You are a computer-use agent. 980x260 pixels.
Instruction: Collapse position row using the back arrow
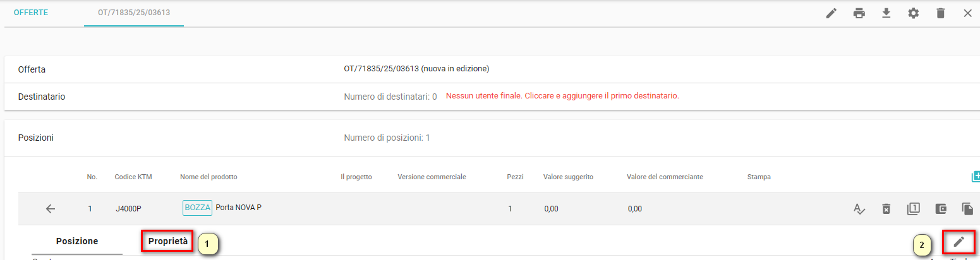click(51, 209)
